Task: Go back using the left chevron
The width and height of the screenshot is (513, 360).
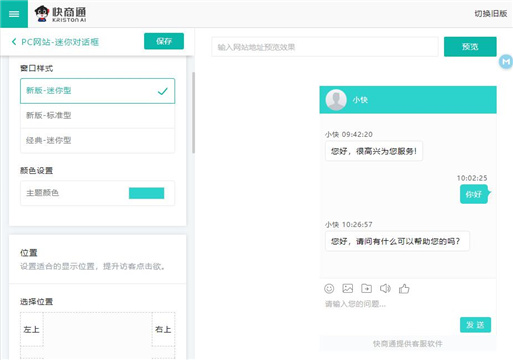Action: click(14, 42)
